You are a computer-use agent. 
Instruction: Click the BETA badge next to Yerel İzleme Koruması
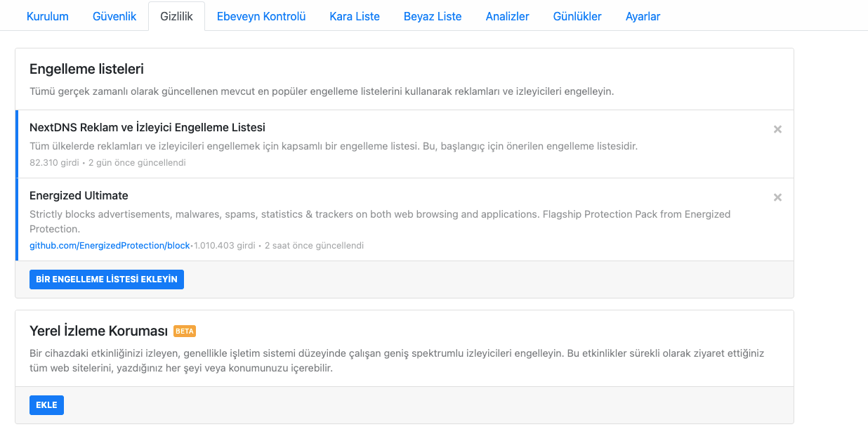pos(185,331)
